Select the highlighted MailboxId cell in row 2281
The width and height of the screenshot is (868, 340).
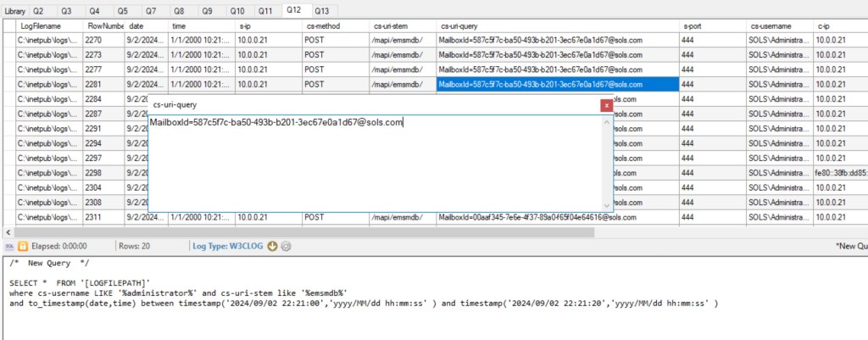pos(557,84)
